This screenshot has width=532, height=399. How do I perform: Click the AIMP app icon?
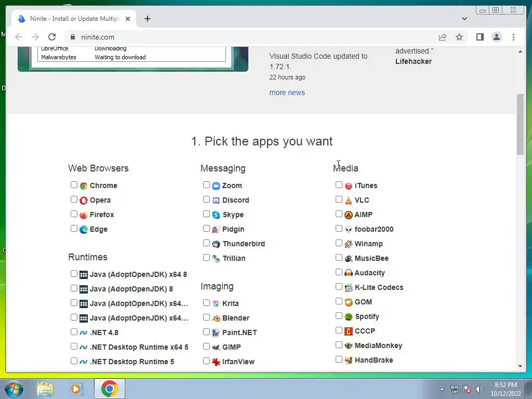pyautogui.click(x=349, y=215)
